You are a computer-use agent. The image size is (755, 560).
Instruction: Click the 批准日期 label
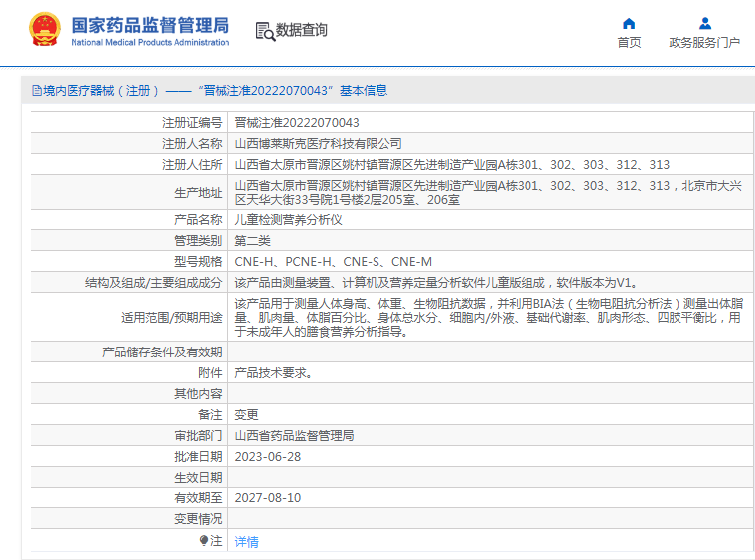(x=198, y=457)
